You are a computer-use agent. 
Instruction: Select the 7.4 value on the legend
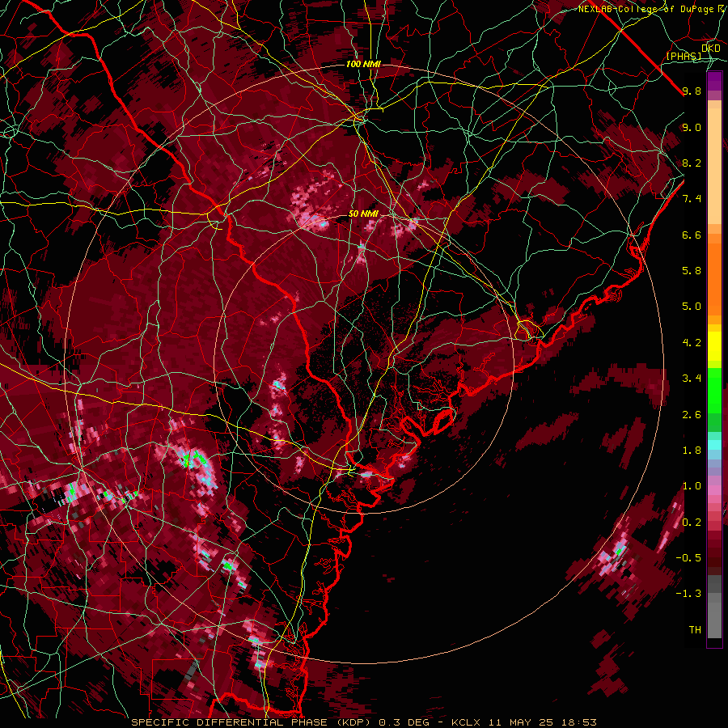tap(692, 199)
